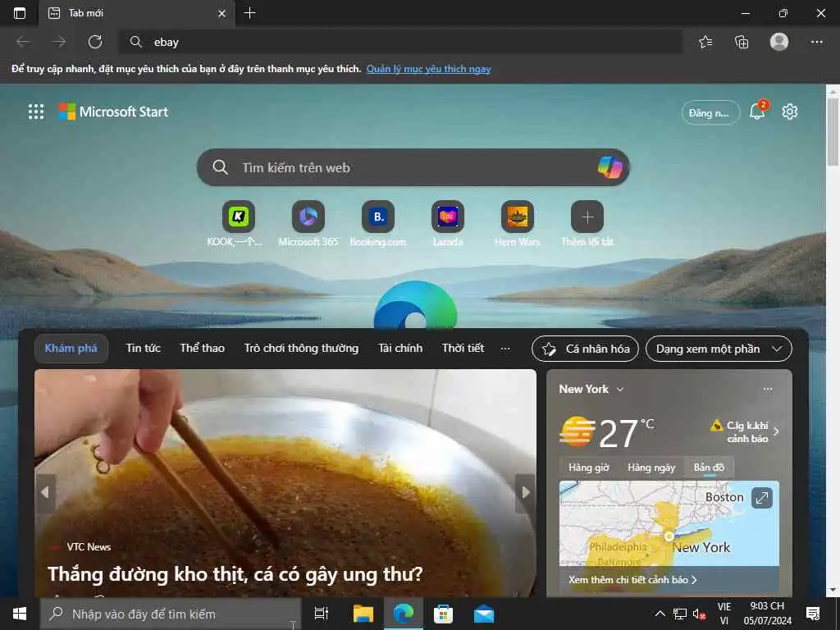Open the browser profile avatar

779,42
